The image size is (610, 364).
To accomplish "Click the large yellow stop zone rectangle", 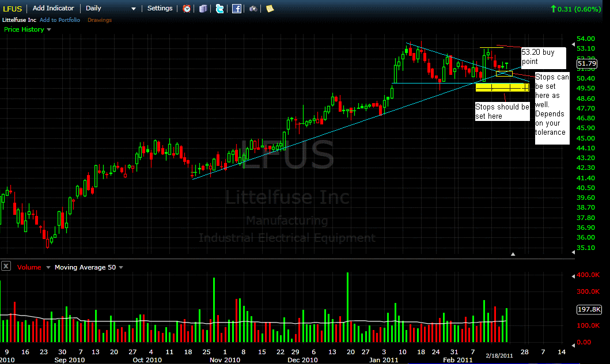I will (x=502, y=88).
